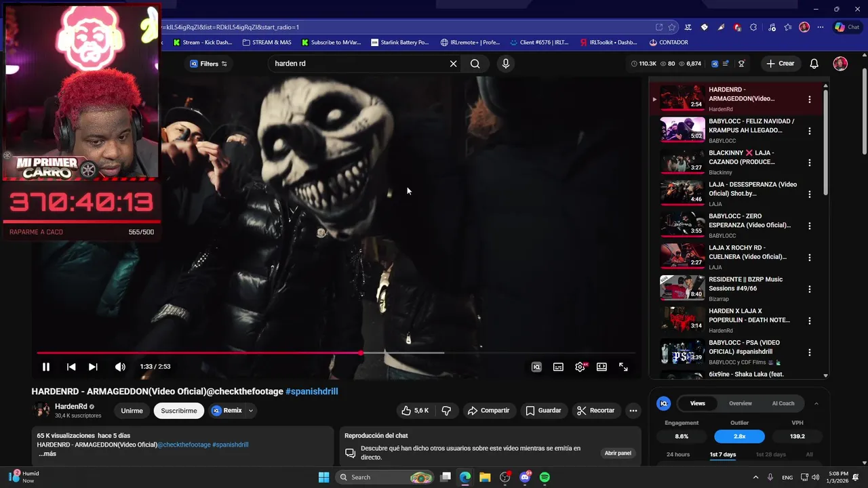Viewport: 868px width, 488px height.
Task: Go to the previous video in the player
Action: coord(71,367)
